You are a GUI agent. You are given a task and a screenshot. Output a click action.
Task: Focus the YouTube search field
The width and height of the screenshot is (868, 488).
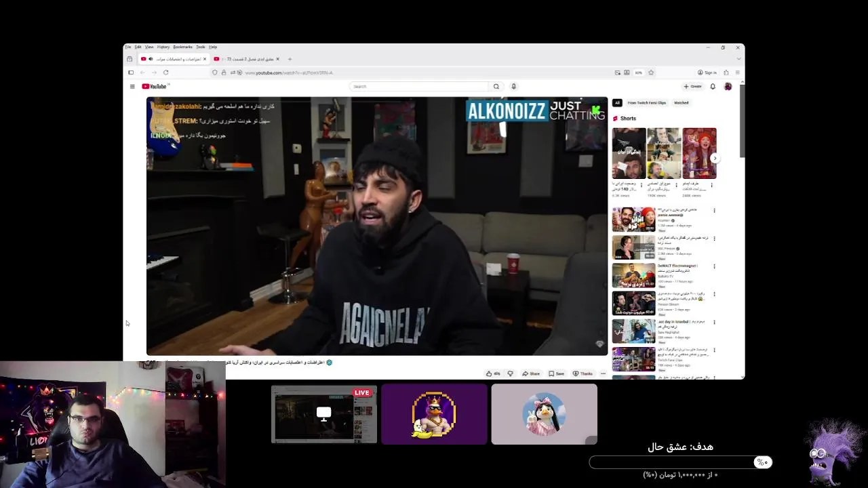pyautogui.click(x=418, y=87)
